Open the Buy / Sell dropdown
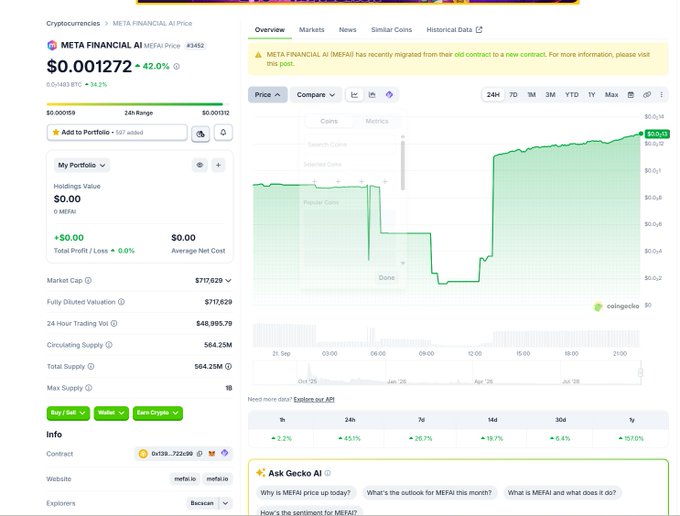 point(68,413)
